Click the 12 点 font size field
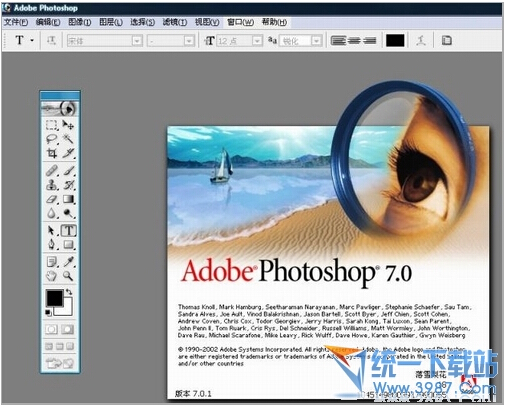Viewport: 505px width, 408px height. [234, 41]
